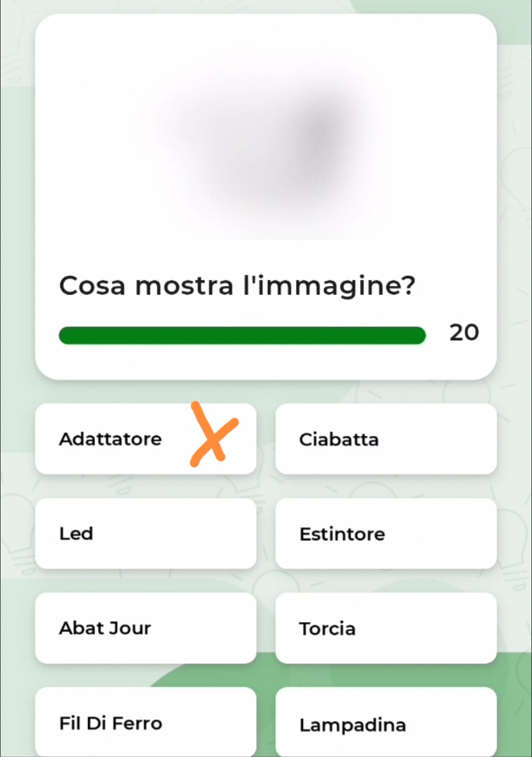Select the Adattatore answer

111,439
